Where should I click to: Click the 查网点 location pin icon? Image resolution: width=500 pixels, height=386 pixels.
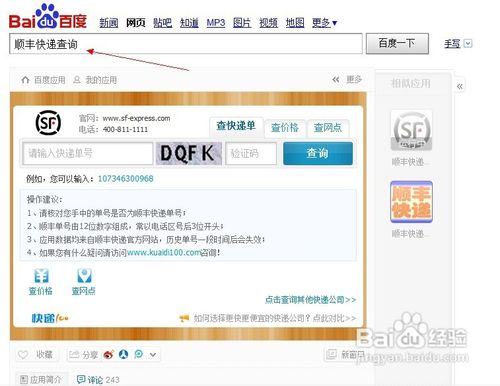point(84,276)
